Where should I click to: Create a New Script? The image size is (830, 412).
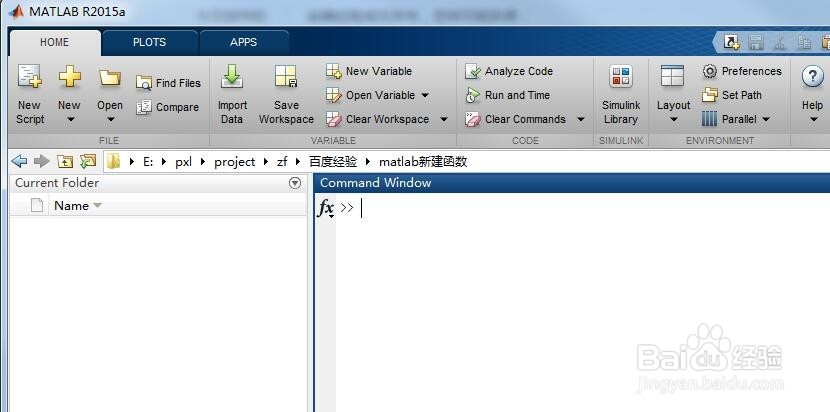tap(30, 94)
